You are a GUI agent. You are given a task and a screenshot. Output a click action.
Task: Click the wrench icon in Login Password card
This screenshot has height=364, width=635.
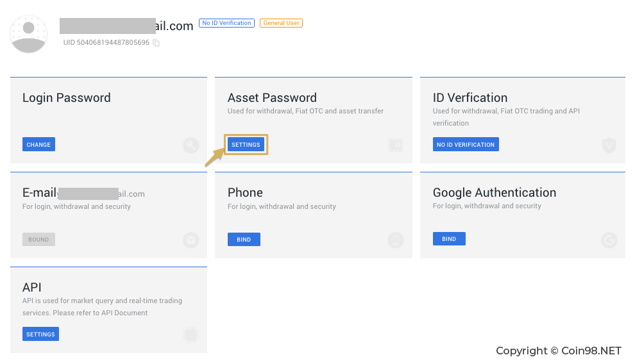click(x=190, y=145)
